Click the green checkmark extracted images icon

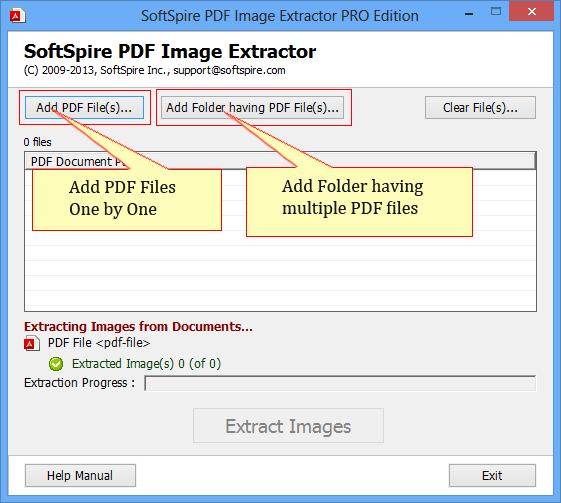tap(56, 364)
